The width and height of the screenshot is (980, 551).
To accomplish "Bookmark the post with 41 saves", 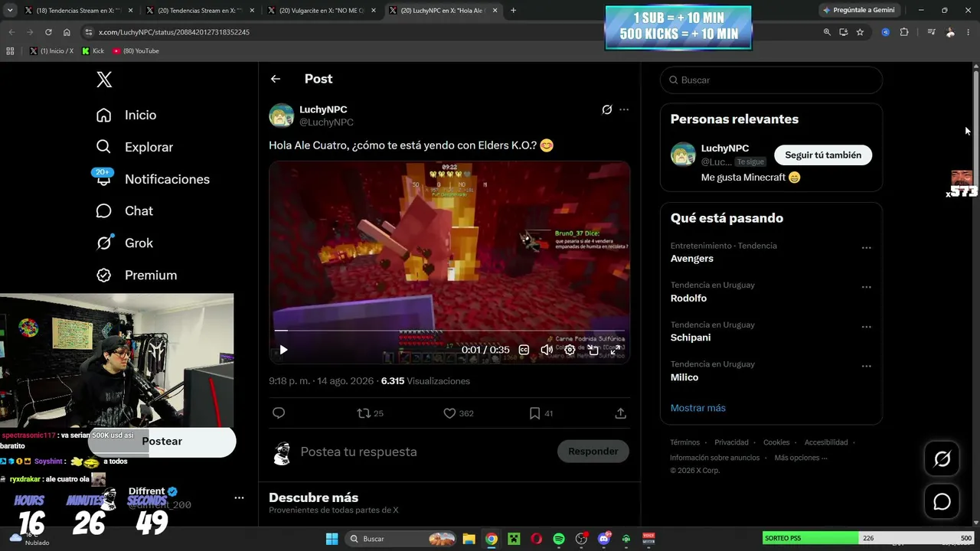I will coord(541,413).
